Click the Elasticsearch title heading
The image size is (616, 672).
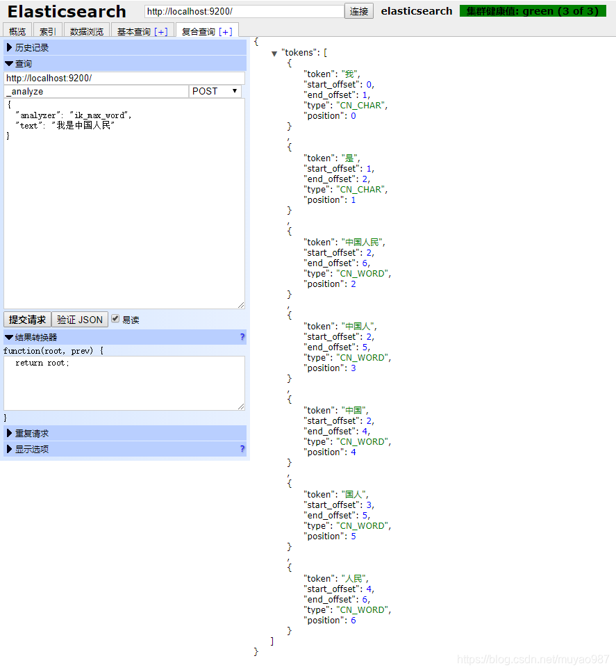click(67, 12)
